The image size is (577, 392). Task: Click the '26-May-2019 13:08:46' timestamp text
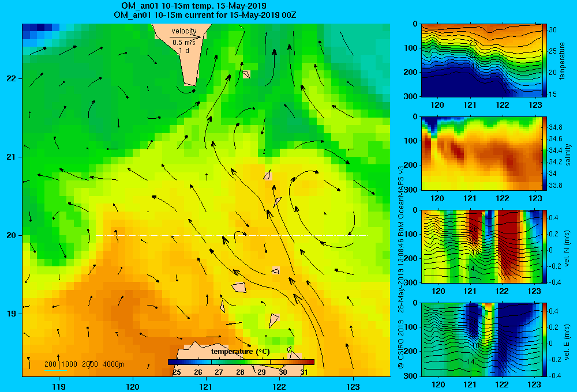click(401, 275)
